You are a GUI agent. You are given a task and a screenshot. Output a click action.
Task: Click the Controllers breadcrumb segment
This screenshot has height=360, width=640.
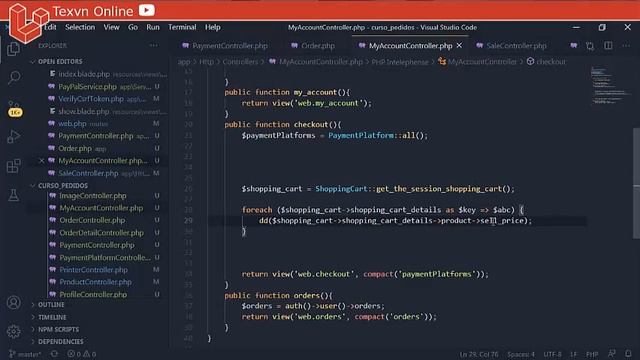tap(240, 62)
